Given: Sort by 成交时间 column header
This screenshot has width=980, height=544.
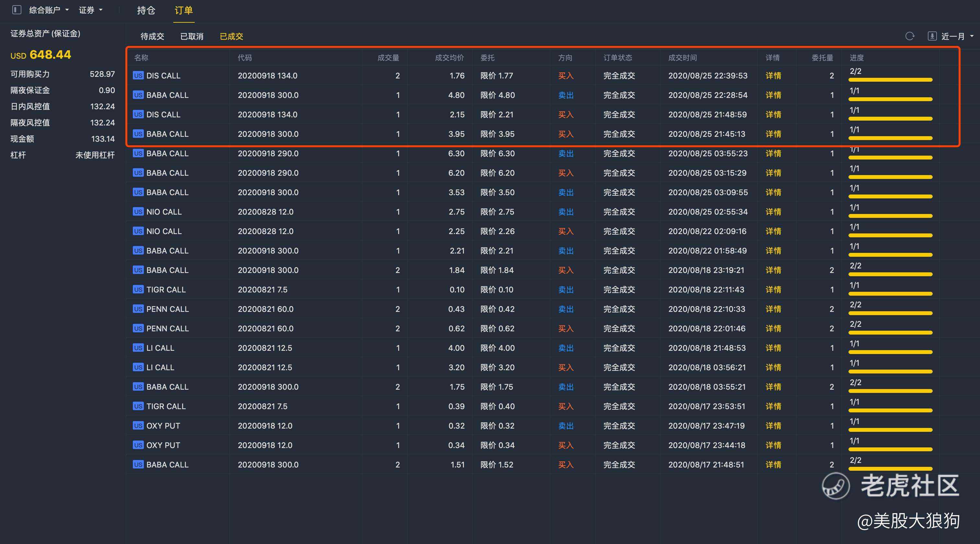Looking at the screenshot, I should 683,58.
